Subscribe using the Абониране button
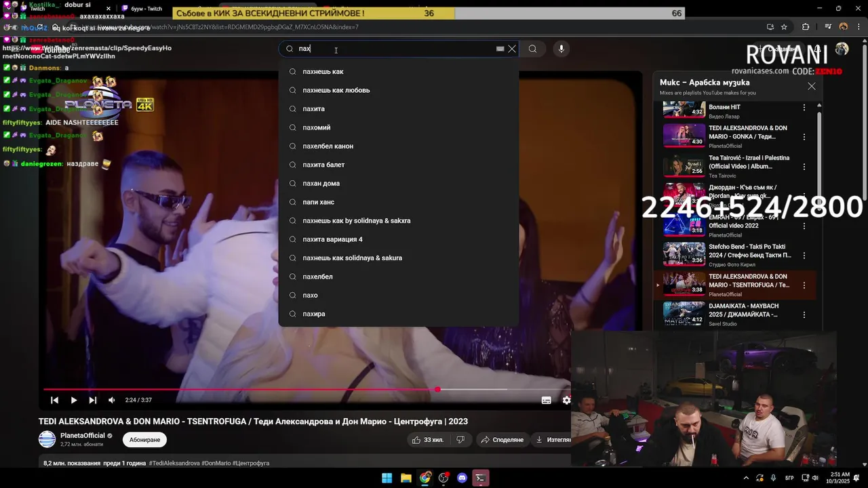Image resolution: width=868 pixels, height=488 pixels. [x=144, y=440]
